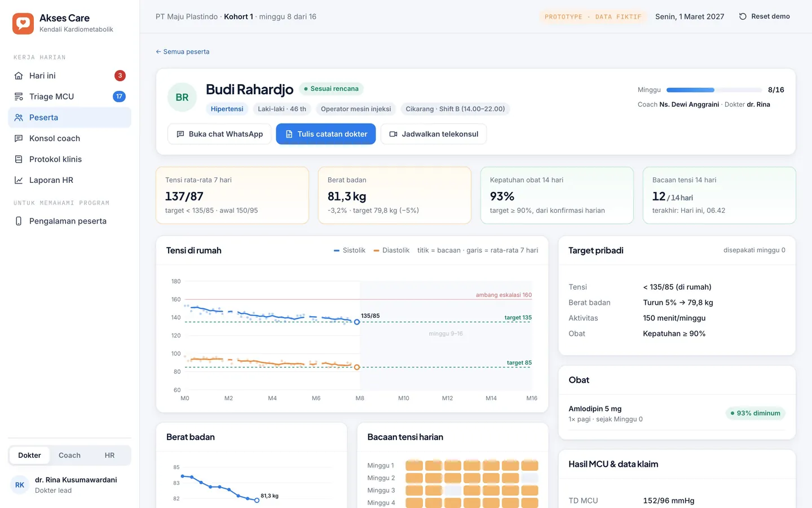812x508 pixels.
Task: Click the RK doctor avatar
Action: point(20,485)
